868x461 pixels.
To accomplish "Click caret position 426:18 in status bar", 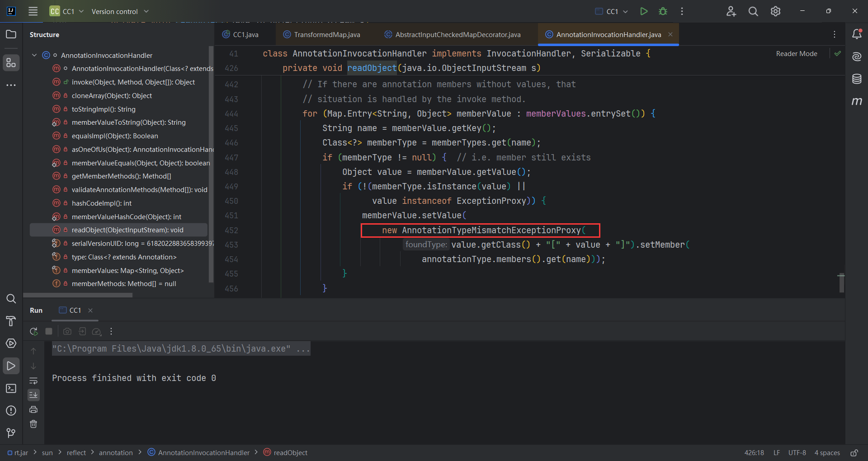I will [x=754, y=453].
